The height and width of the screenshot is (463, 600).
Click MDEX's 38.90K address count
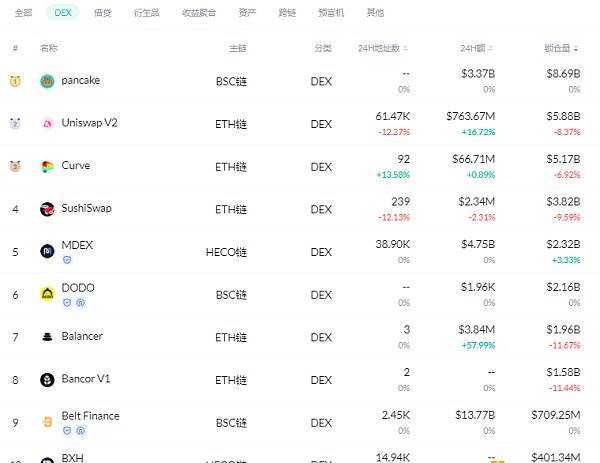393,244
